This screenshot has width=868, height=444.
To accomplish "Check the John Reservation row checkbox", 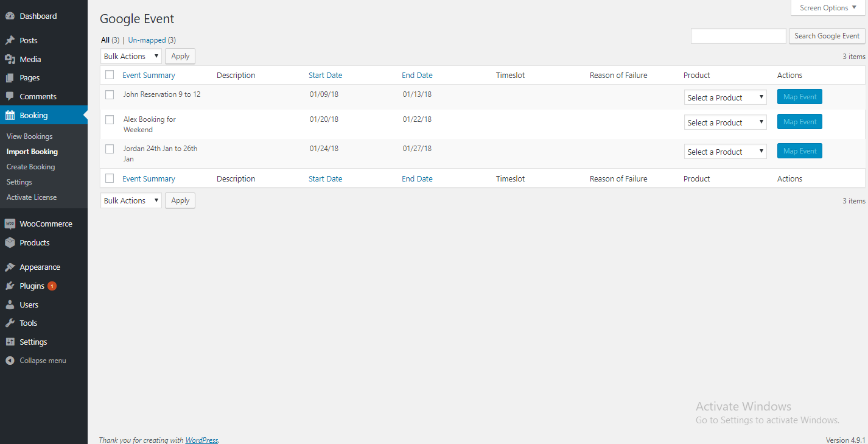I will point(110,95).
